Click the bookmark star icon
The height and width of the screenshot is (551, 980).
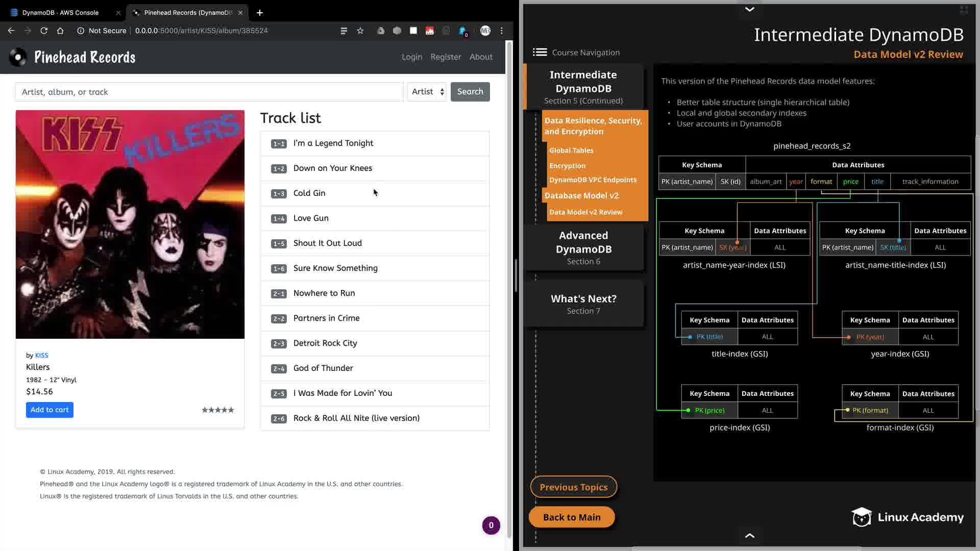click(360, 31)
